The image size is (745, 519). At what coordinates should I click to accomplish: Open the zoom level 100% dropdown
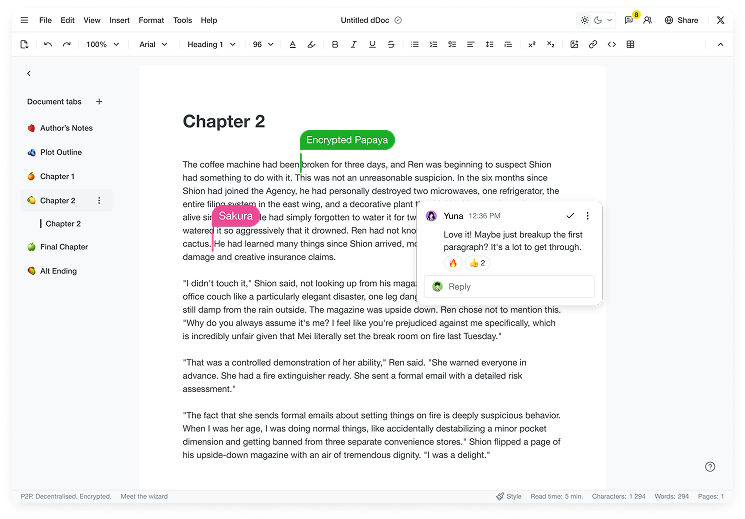point(102,44)
